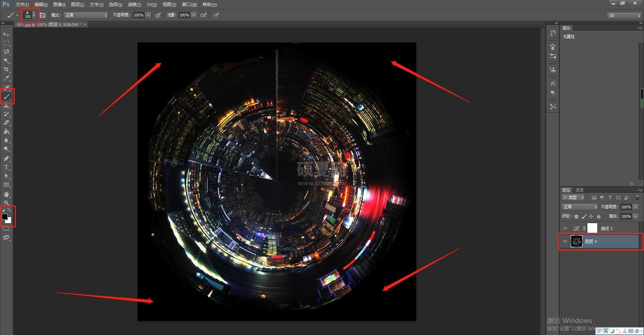Click the curves adjustment icon of 曲线 2
The width and height of the screenshot is (644, 335).
tap(576, 228)
